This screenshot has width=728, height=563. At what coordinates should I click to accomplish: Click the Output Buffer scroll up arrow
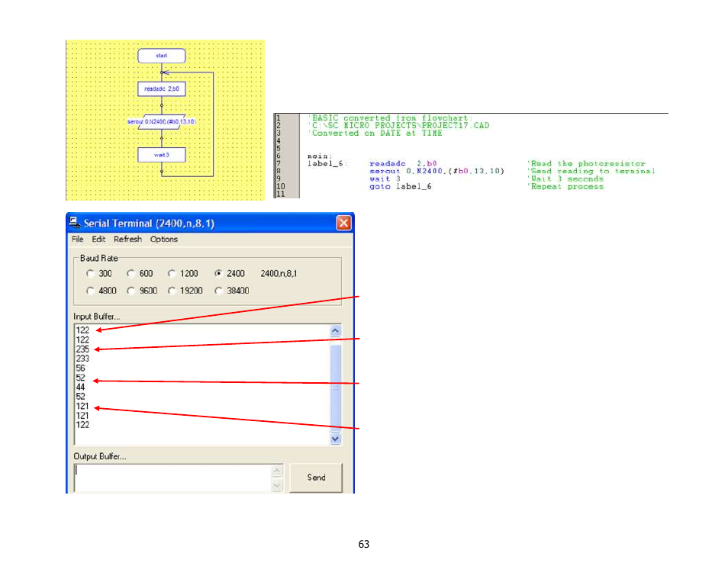[277, 471]
